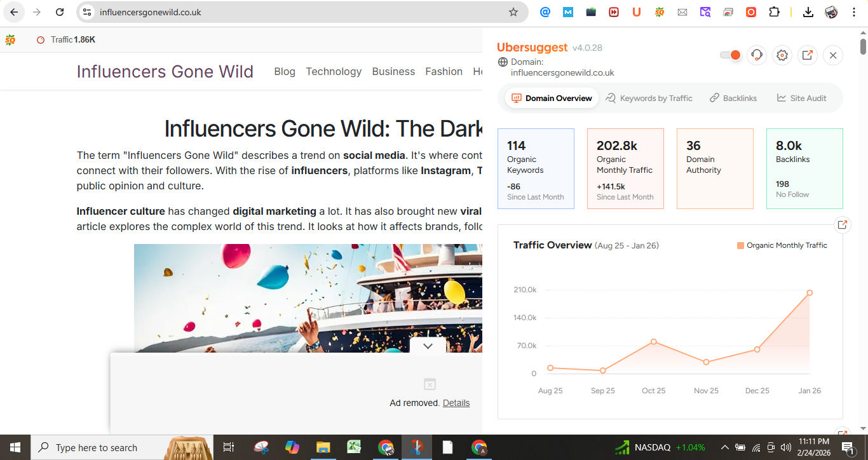Open the Technology menu on website

(x=334, y=72)
